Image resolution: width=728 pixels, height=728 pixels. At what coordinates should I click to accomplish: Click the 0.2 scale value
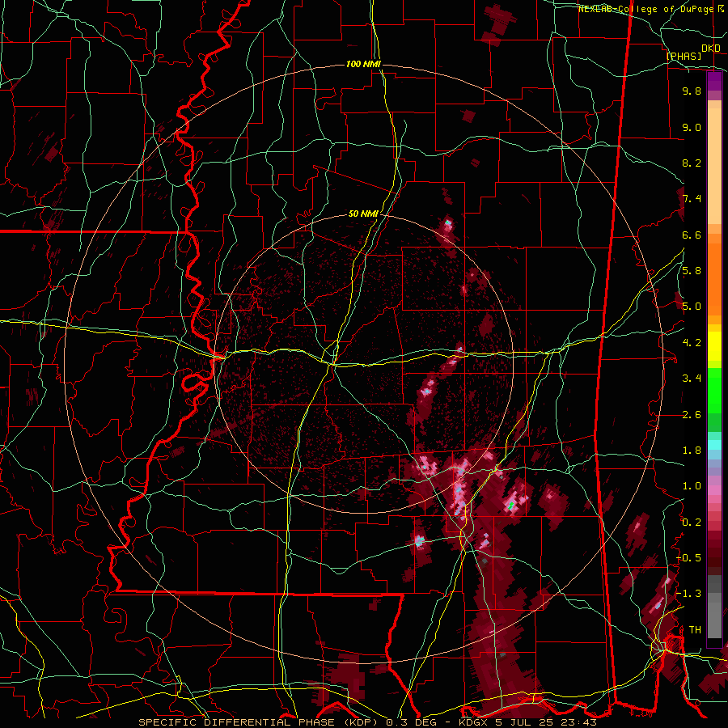click(x=692, y=523)
